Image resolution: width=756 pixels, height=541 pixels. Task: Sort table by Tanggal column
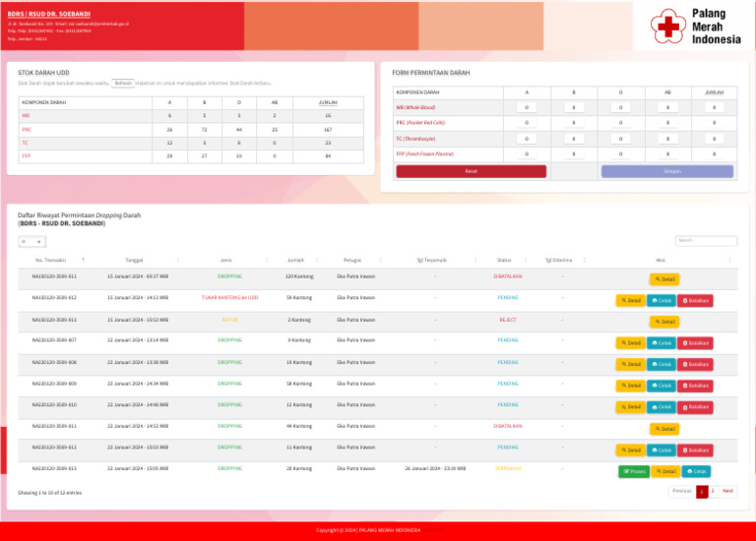click(x=134, y=260)
